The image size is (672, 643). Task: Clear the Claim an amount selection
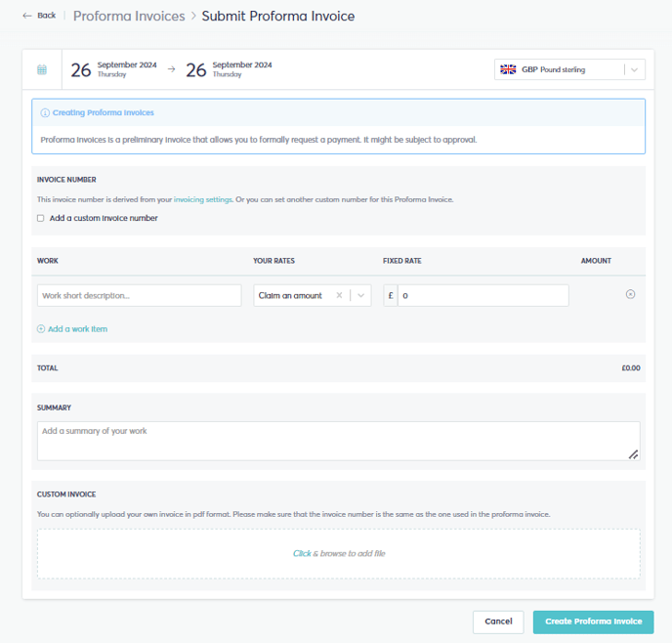point(339,295)
